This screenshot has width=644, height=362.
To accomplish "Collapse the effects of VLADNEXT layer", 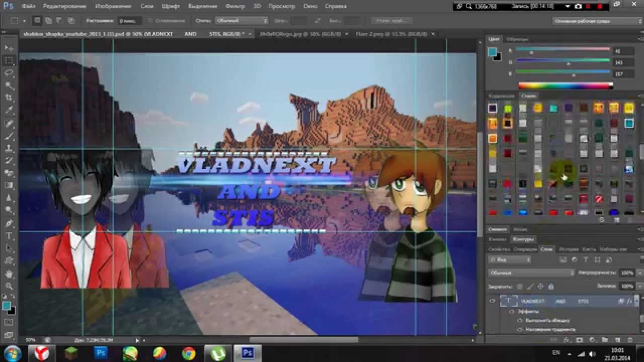I will coord(635,301).
